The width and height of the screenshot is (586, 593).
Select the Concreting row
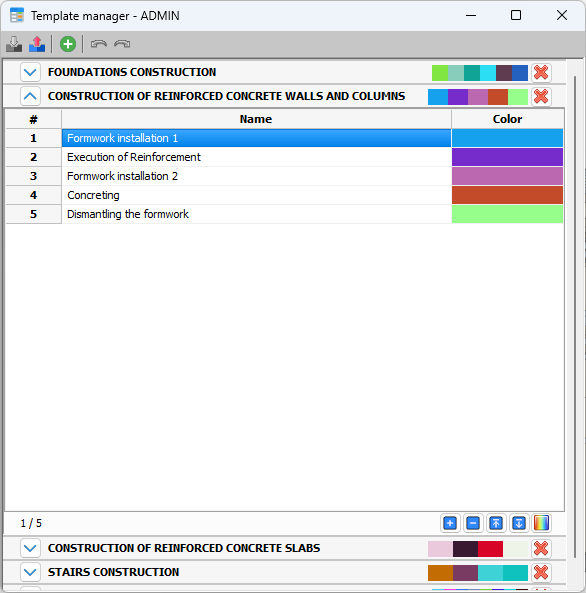pyautogui.click(x=256, y=195)
